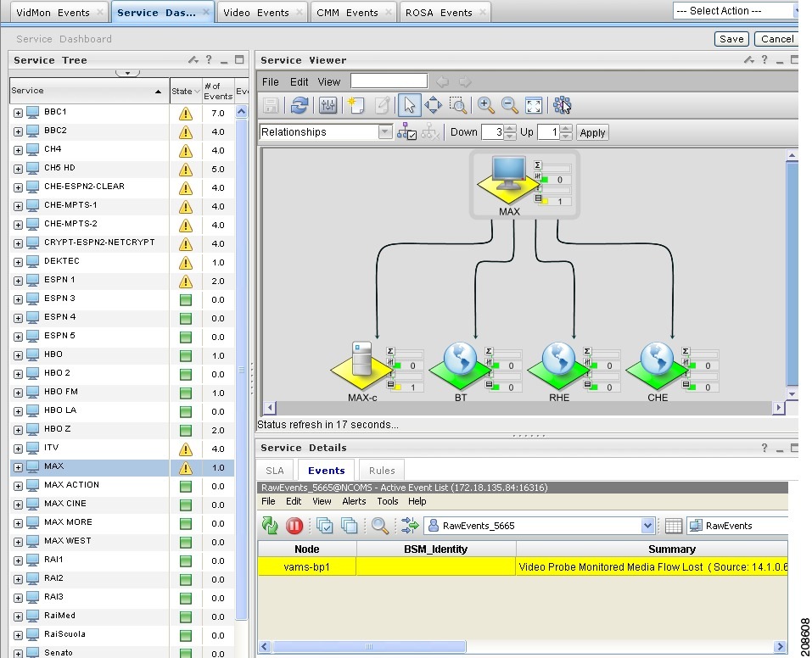Open the Rules tab in Service Details
The width and height of the screenshot is (812, 658).
click(x=382, y=470)
